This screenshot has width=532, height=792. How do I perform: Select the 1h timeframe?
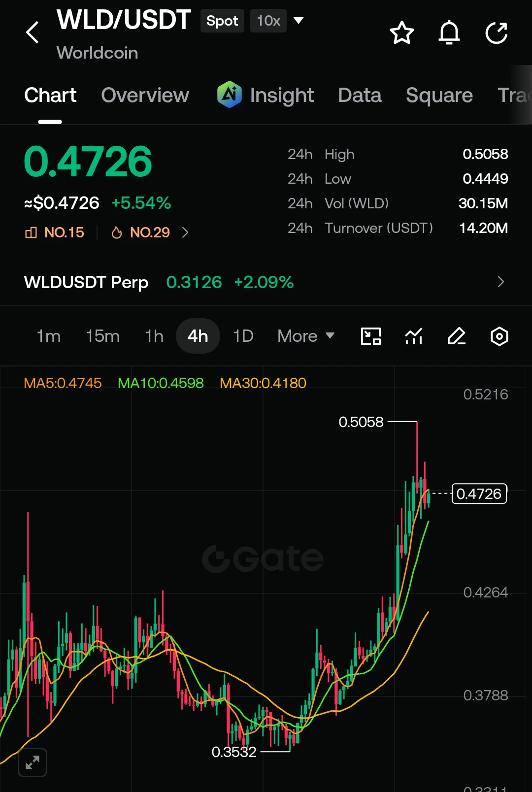click(154, 336)
